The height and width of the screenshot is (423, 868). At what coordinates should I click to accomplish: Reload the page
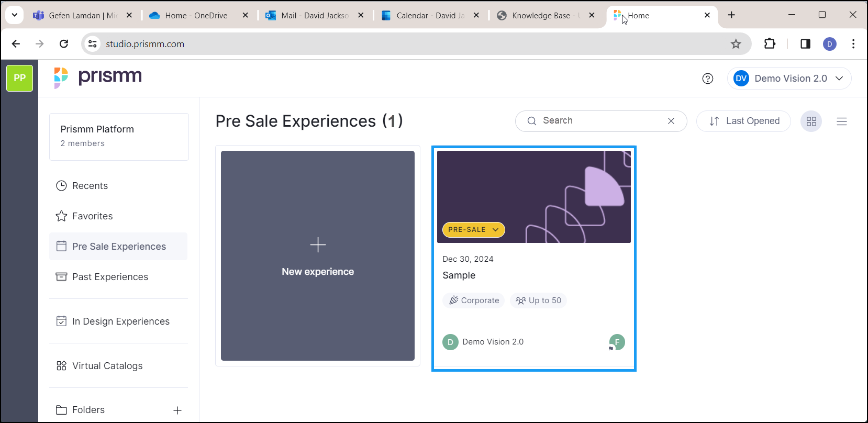(64, 44)
